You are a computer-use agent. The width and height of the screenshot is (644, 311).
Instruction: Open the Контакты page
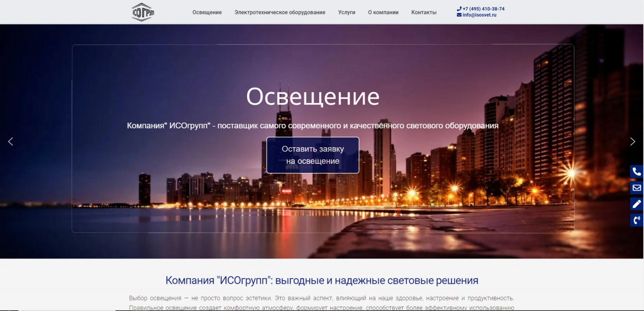tap(424, 12)
